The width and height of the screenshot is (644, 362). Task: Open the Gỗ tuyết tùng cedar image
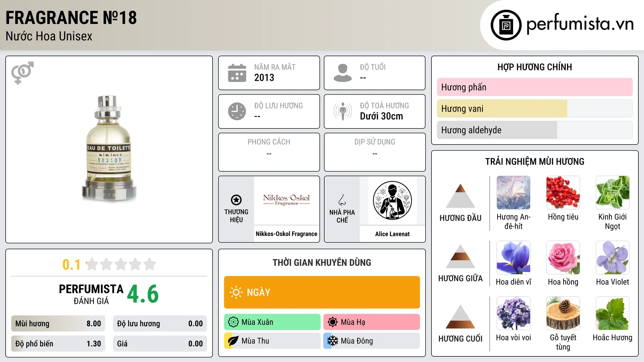[563, 313]
